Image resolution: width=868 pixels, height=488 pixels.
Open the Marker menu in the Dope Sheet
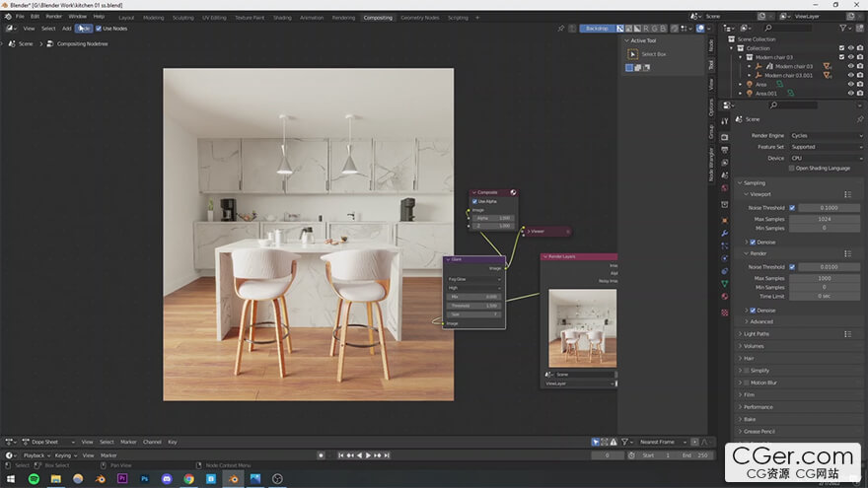(128, 442)
